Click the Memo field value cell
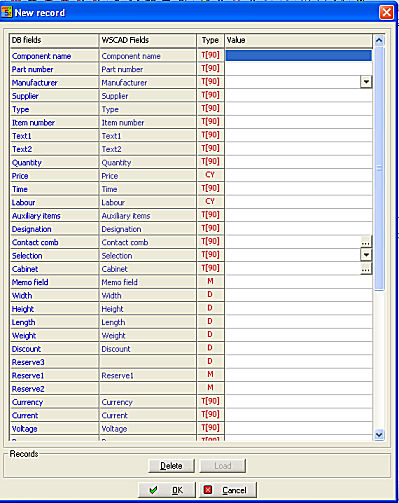The height and width of the screenshot is (503, 399). pos(299,282)
